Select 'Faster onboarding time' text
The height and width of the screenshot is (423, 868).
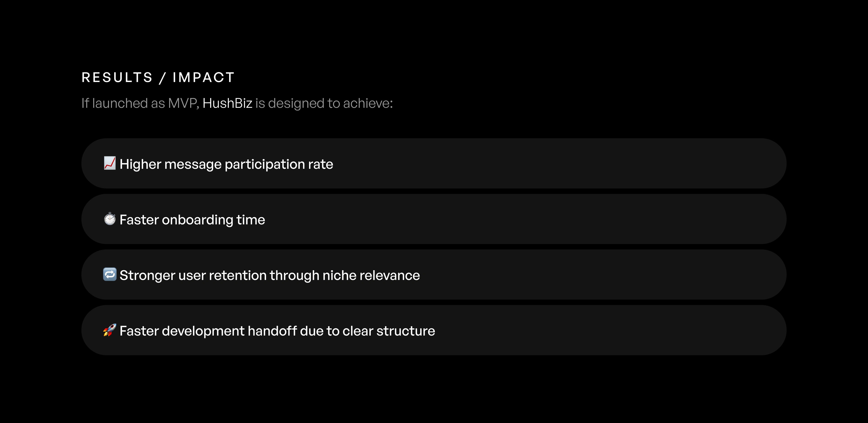[192, 220]
